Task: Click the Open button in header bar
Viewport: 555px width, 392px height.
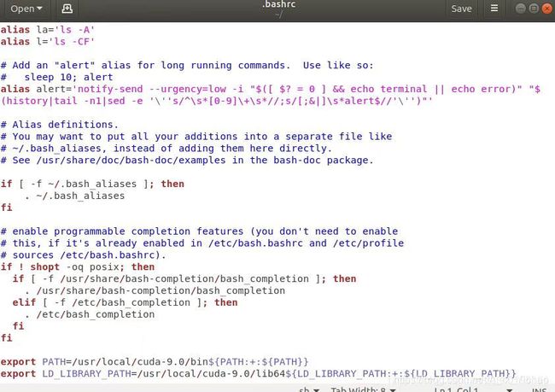Action: point(26,9)
